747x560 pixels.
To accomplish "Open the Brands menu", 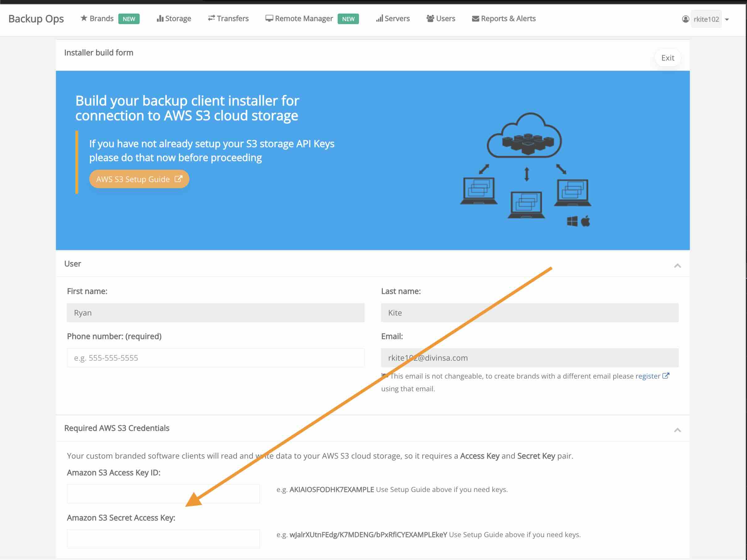I will coord(101,19).
